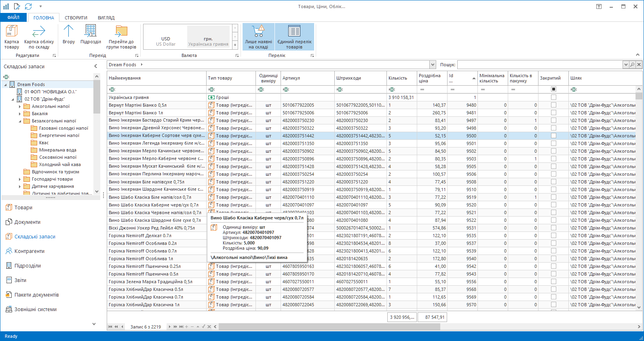Go up with the Вгору arrow
This screenshot has height=341, width=644.
pos(69,35)
